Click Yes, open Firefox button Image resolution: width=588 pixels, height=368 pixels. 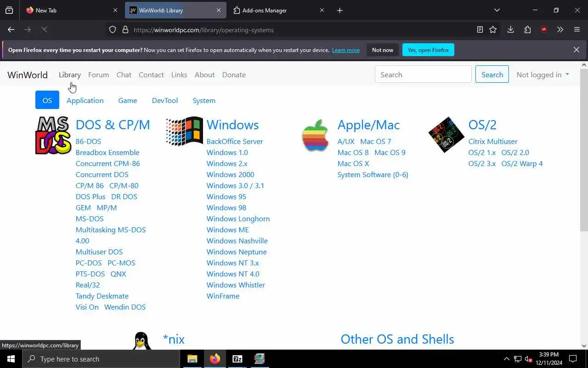pos(428,50)
